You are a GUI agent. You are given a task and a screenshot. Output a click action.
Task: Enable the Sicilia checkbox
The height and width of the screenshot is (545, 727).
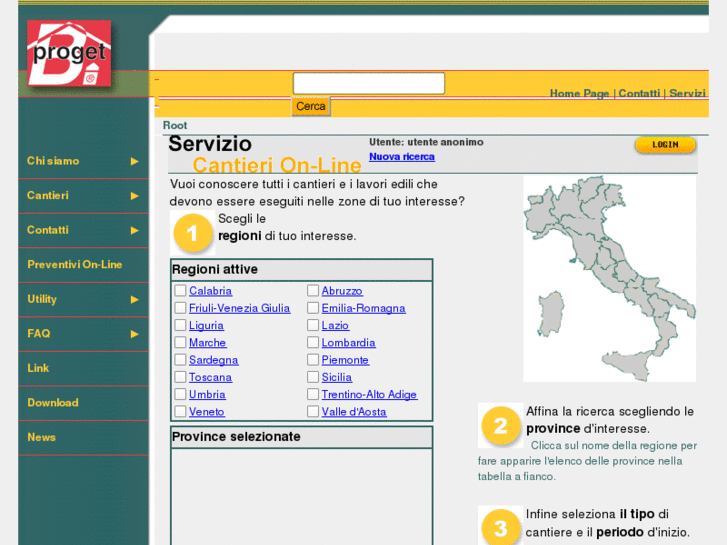click(313, 377)
